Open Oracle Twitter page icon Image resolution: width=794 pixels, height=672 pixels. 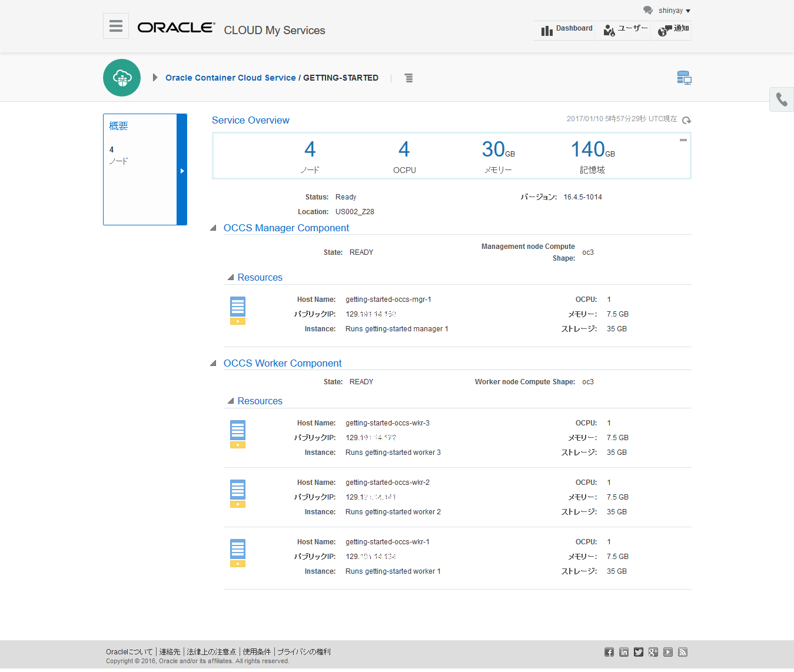[639, 652]
